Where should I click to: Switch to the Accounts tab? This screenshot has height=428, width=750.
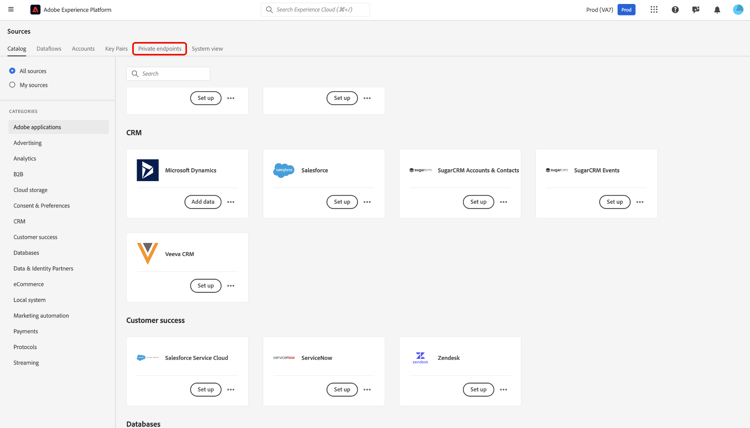[x=83, y=49]
